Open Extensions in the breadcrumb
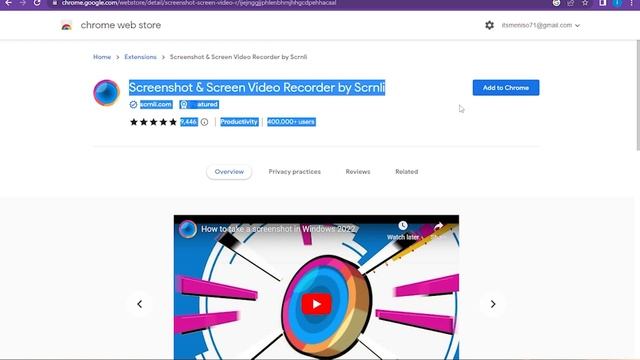The width and height of the screenshot is (640, 360). [x=140, y=57]
